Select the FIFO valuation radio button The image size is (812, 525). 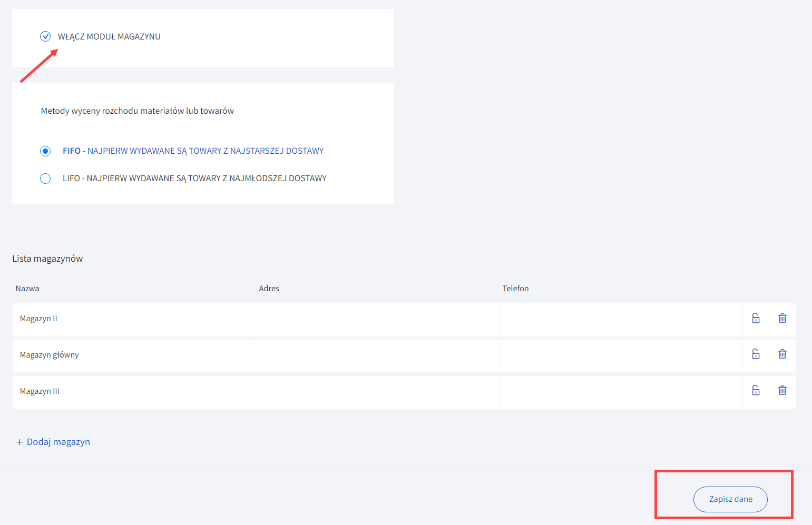(x=45, y=151)
